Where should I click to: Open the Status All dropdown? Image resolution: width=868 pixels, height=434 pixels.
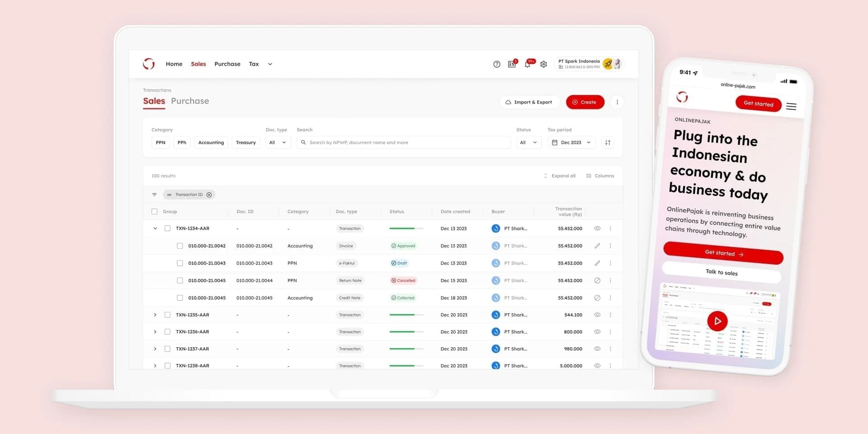529,142
